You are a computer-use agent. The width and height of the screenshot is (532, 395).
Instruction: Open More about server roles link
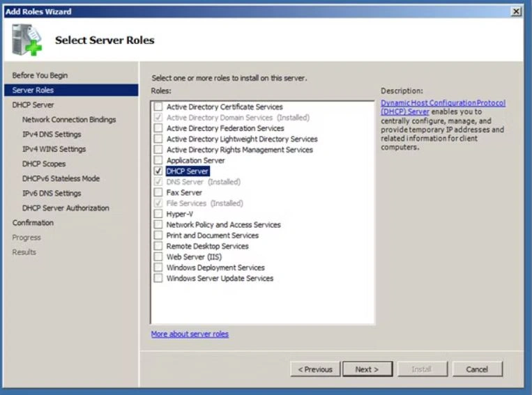point(190,334)
